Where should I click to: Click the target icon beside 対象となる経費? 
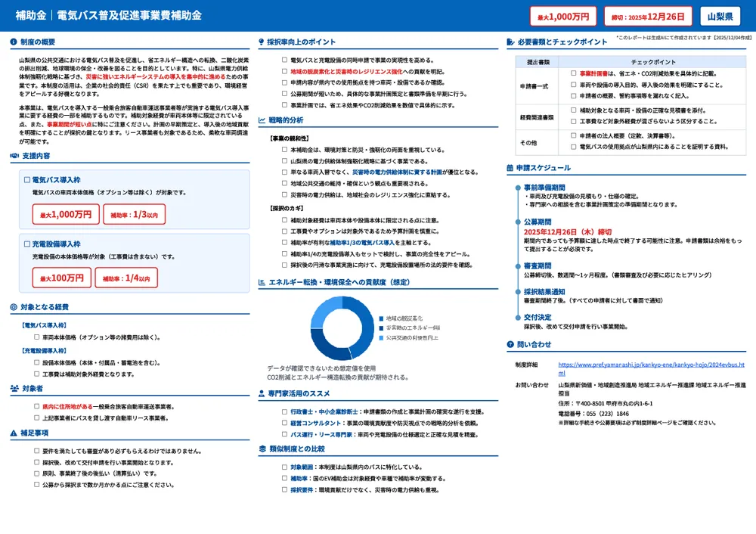coord(14,307)
